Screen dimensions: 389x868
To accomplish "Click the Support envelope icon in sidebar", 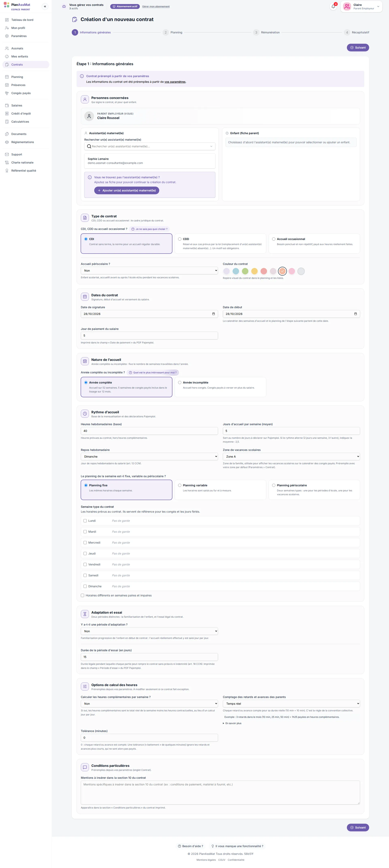I will (7, 154).
